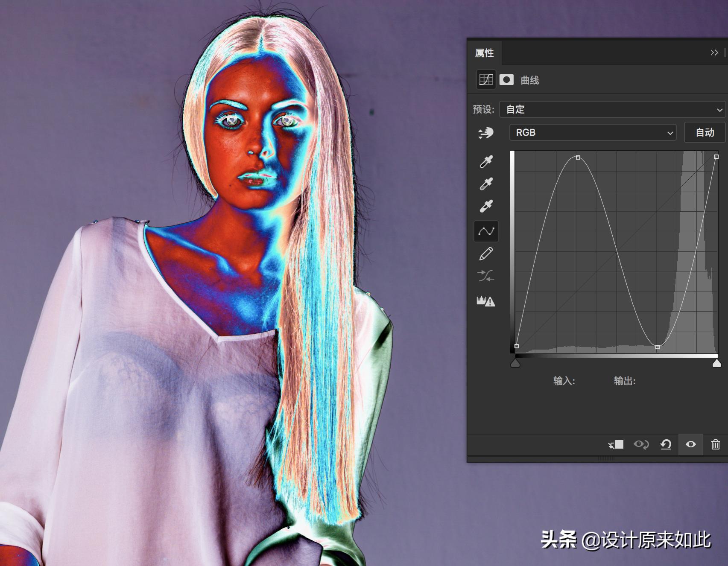Select the gray point eyedropper
The height and width of the screenshot is (566, 728).
pos(486,184)
